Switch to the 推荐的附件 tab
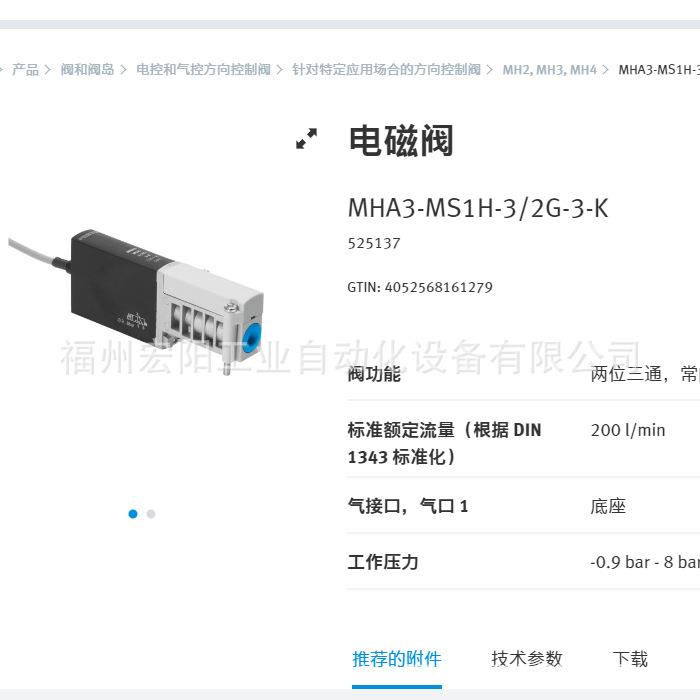Screen dimensions: 700x700 point(397,659)
